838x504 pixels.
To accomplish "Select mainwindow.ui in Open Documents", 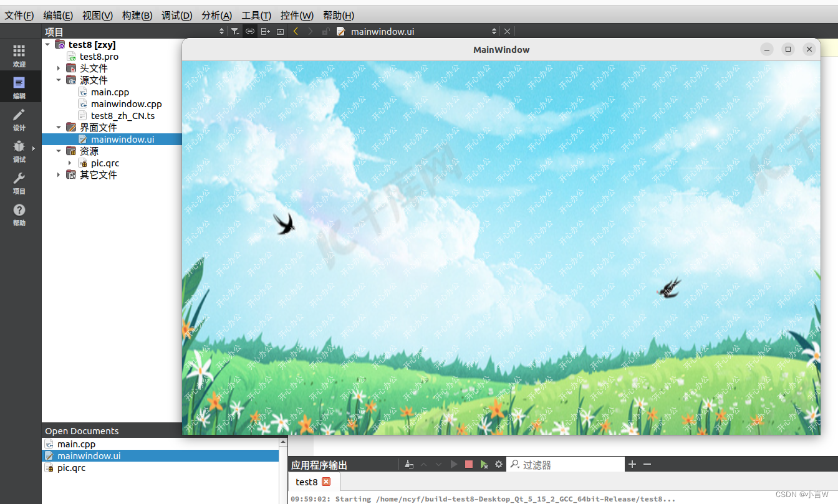I will [160, 455].
